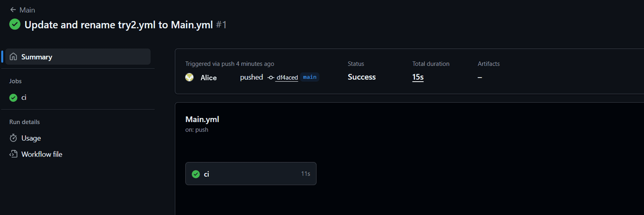Screen dimensions: 644x215
Task: Open Alice's user profile link
Action: point(208,78)
